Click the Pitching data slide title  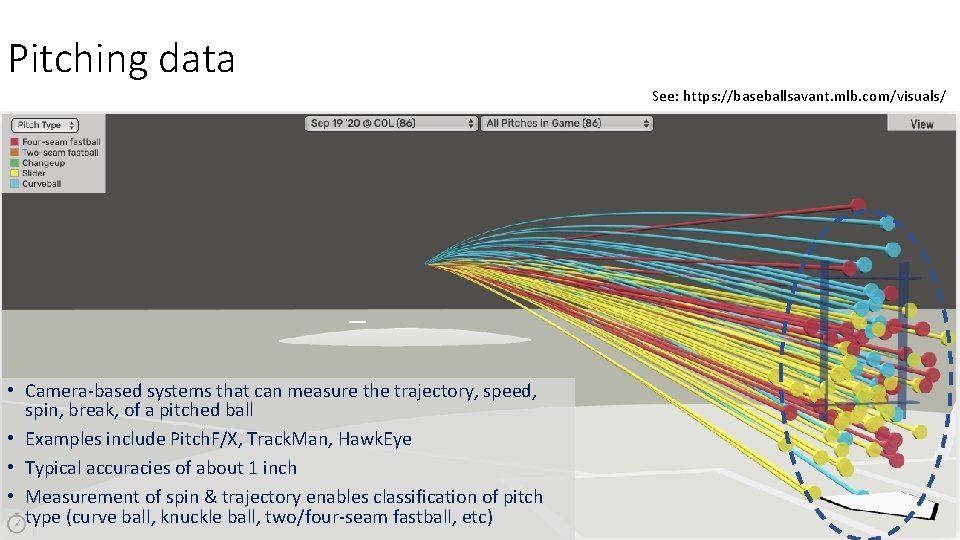[121, 59]
